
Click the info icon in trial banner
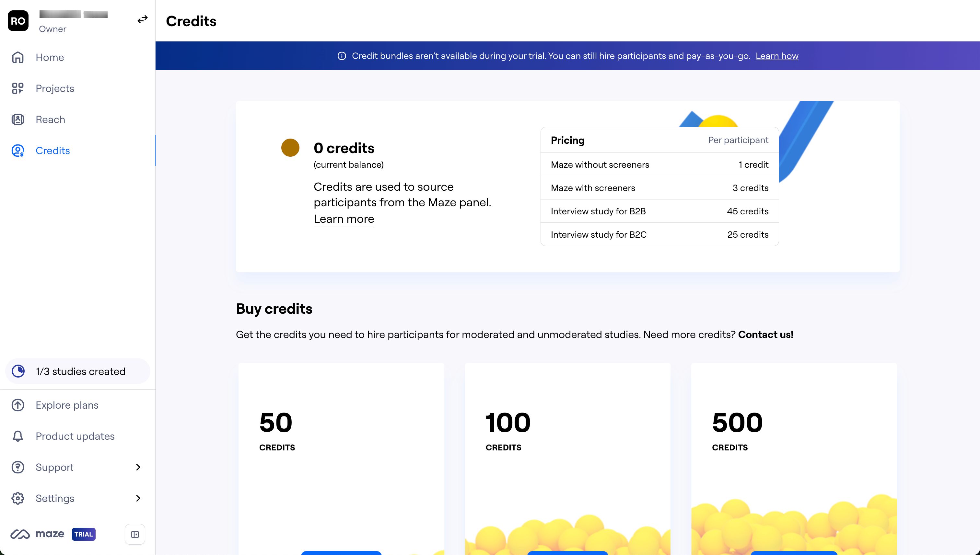tap(342, 56)
